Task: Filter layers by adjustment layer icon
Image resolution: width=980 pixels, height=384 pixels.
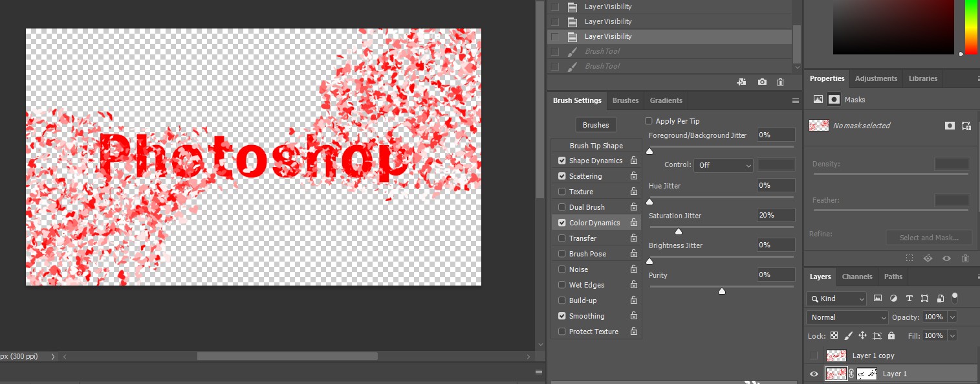Action: [x=893, y=299]
